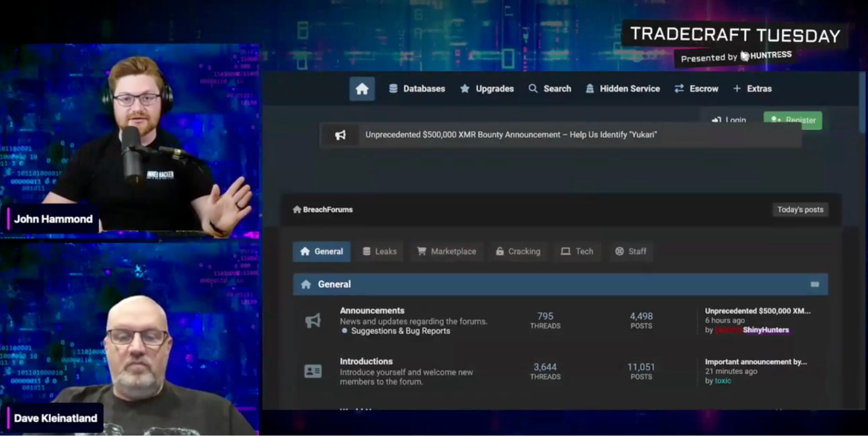This screenshot has height=436, width=868.
Task: Click the Search magnifier icon
Action: coord(533,89)
